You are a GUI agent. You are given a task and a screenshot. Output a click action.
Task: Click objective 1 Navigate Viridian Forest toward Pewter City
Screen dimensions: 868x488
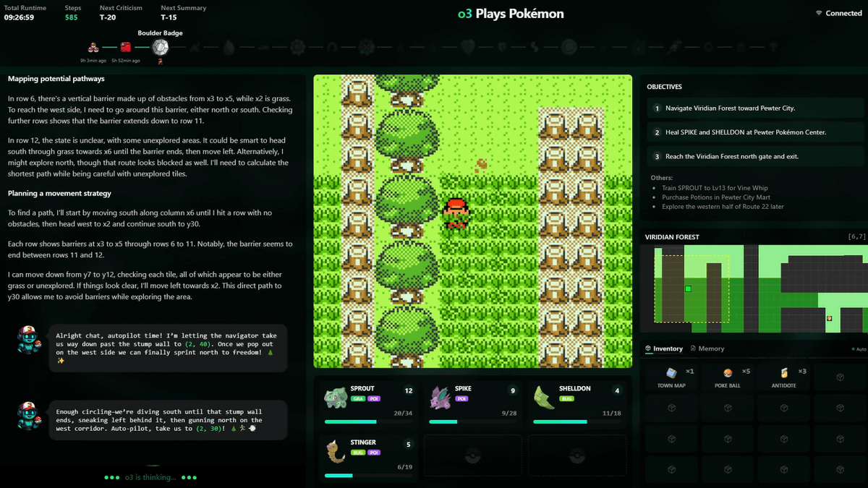point(756,108)
